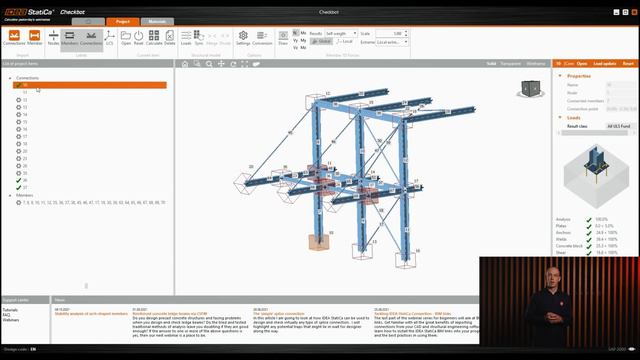Click Load update button
Viewport: 640px width, 360px height.
point(604,64)
